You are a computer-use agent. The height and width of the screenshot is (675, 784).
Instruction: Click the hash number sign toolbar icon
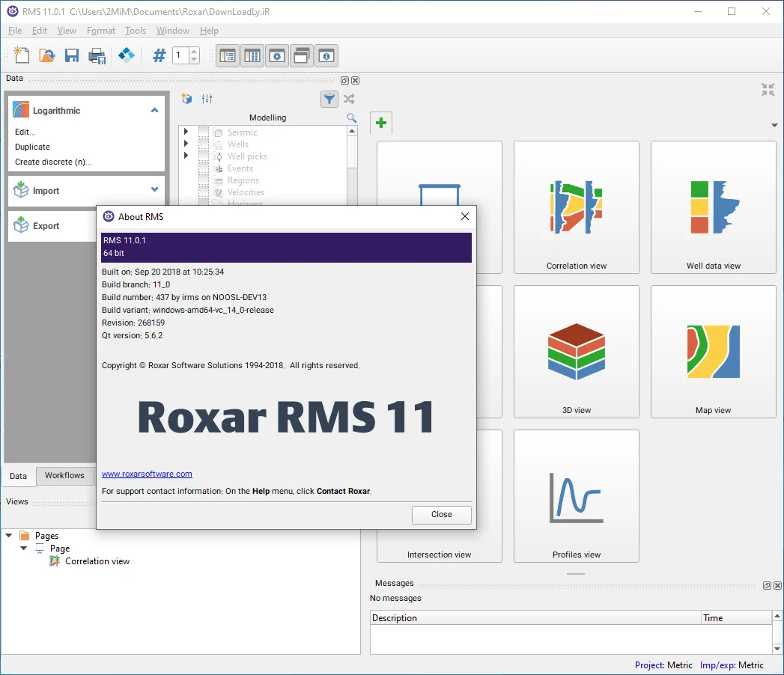coord(159,55)
